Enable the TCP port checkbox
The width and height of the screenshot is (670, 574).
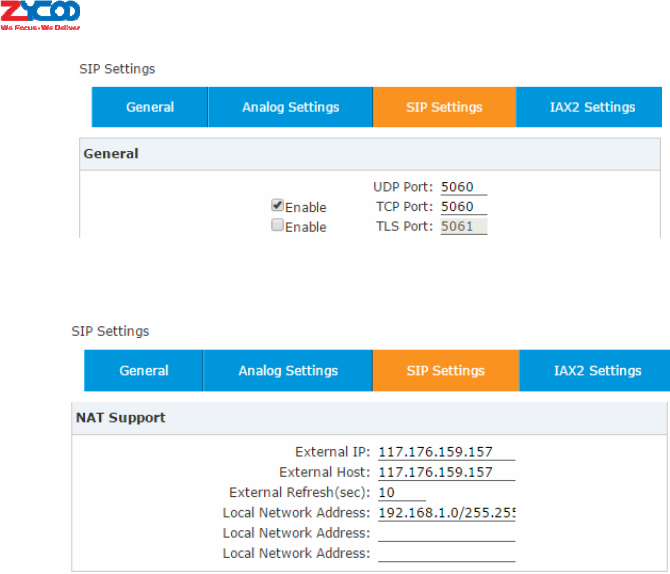[277, 206]
